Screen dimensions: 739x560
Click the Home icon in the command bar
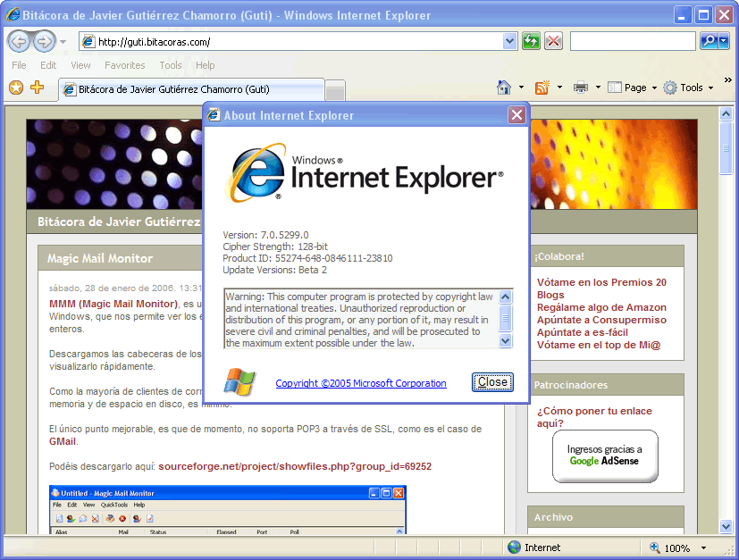click(504, 88)
